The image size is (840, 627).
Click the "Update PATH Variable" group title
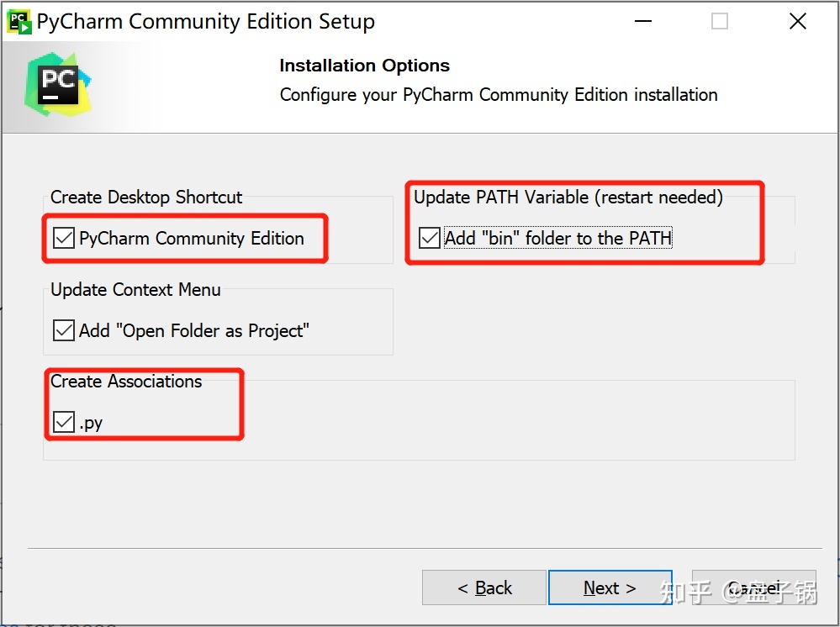[568, 197]
